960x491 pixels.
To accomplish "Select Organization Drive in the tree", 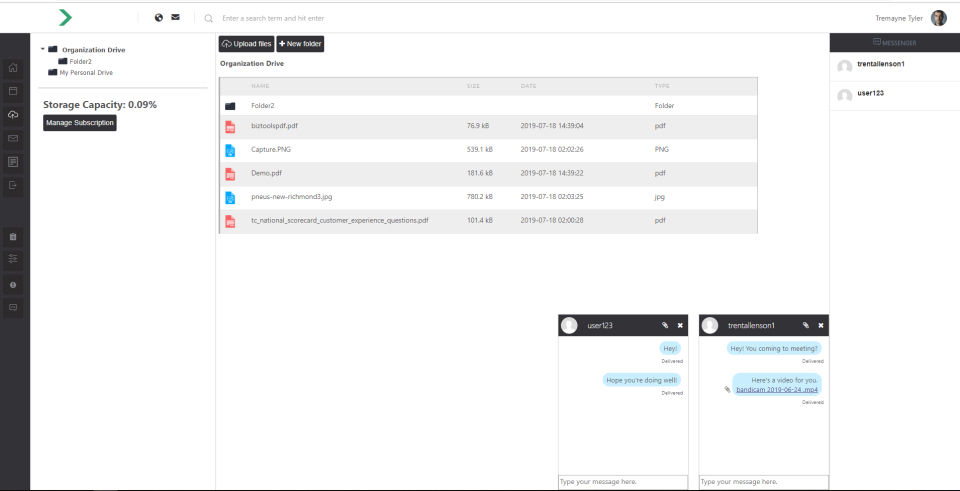I will click(94, 50).
